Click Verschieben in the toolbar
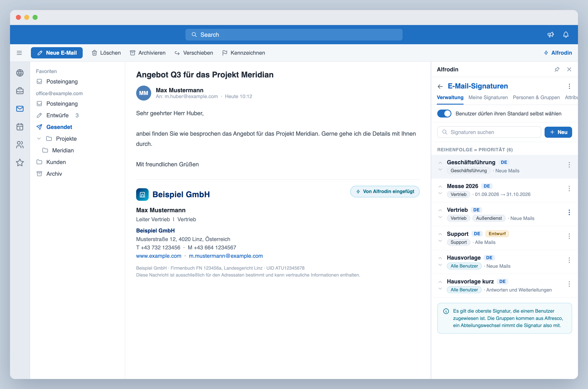The width and height of the screenshot is (588, 389). coord(194,53)
